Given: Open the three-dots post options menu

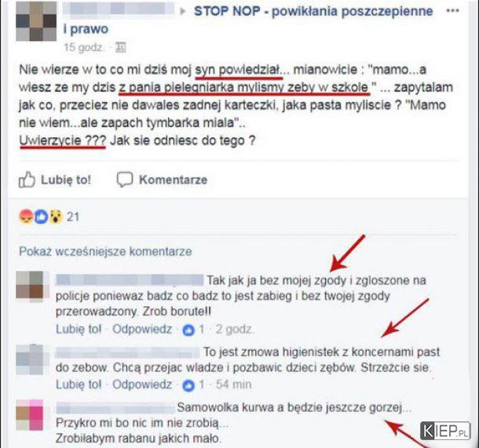Looking at the screenshot, I should click(x=453, y=11).
